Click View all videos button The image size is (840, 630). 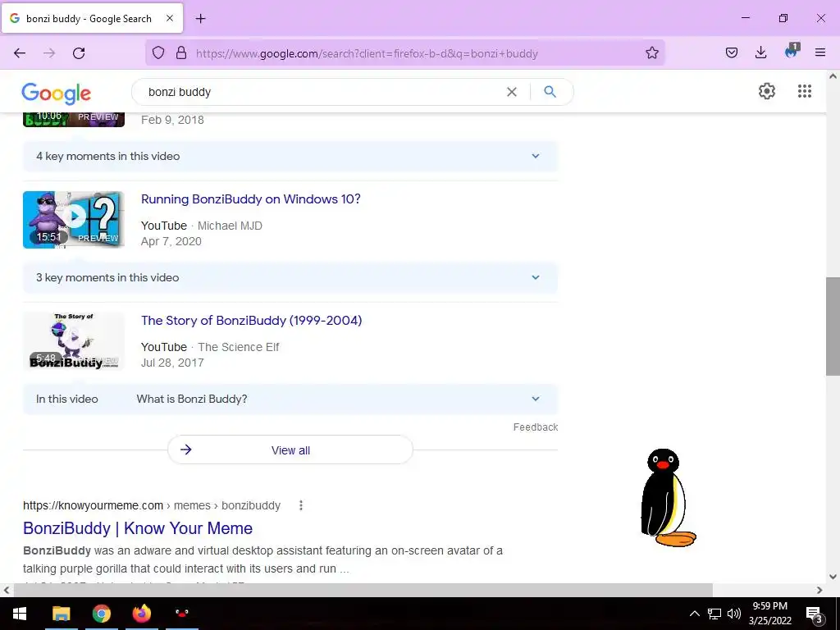coord(290,450)
